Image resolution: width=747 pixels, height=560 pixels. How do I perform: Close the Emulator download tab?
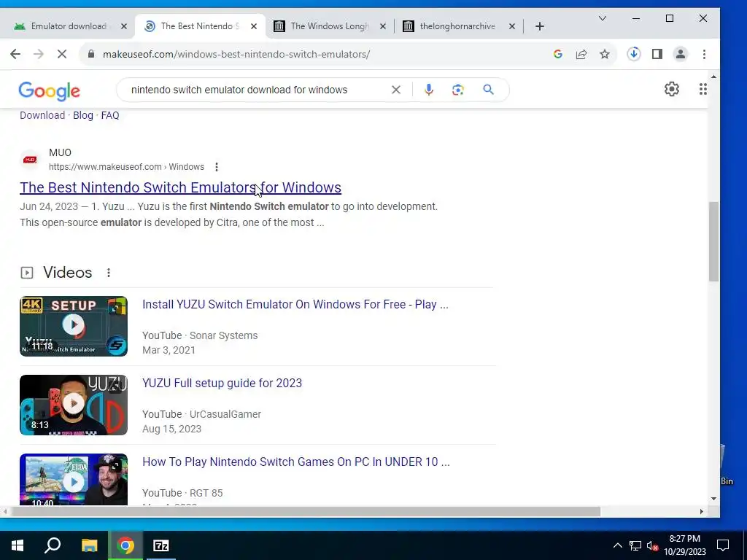[x=124, y=27]
